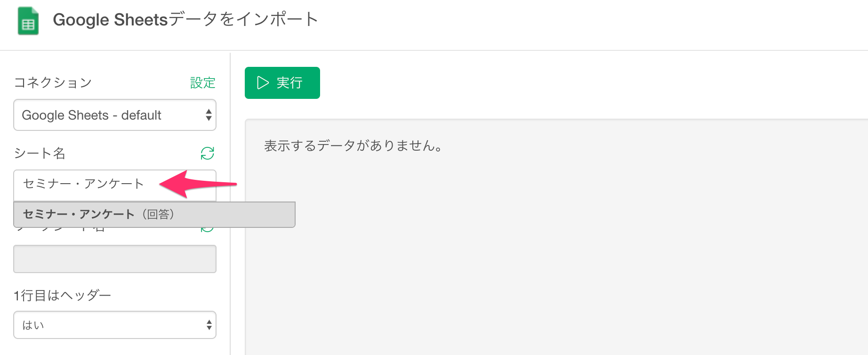868x355 pixels.
Task: Click the はい dropdown's up-down arrows
Action: pos(209,325)
